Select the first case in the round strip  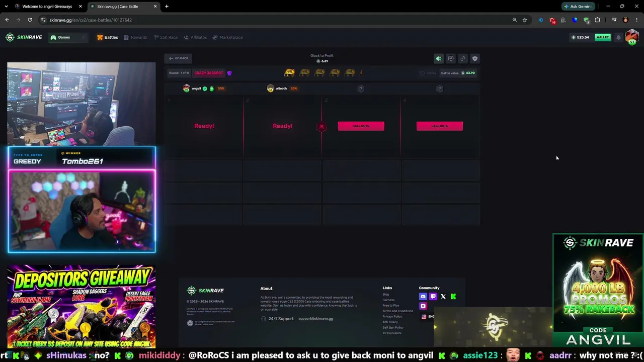(x=289, y=73)
